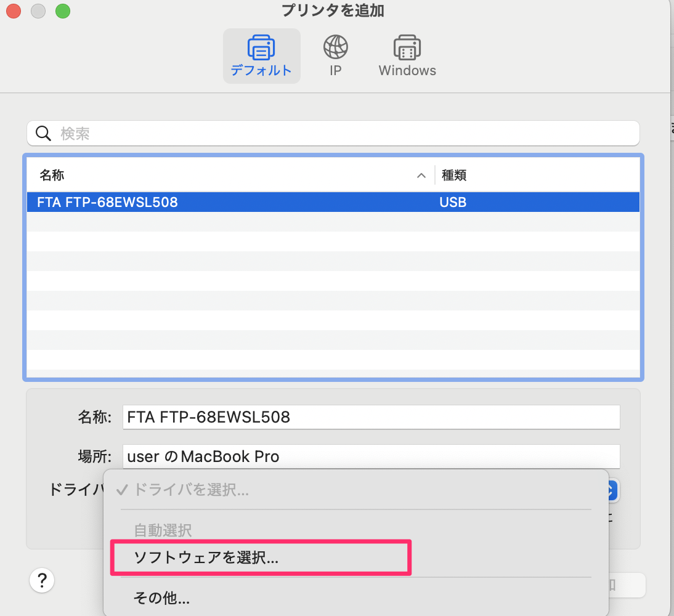Click the green zoom window button
This screenshot has height=616, width=674.
(x=62, y=10)
